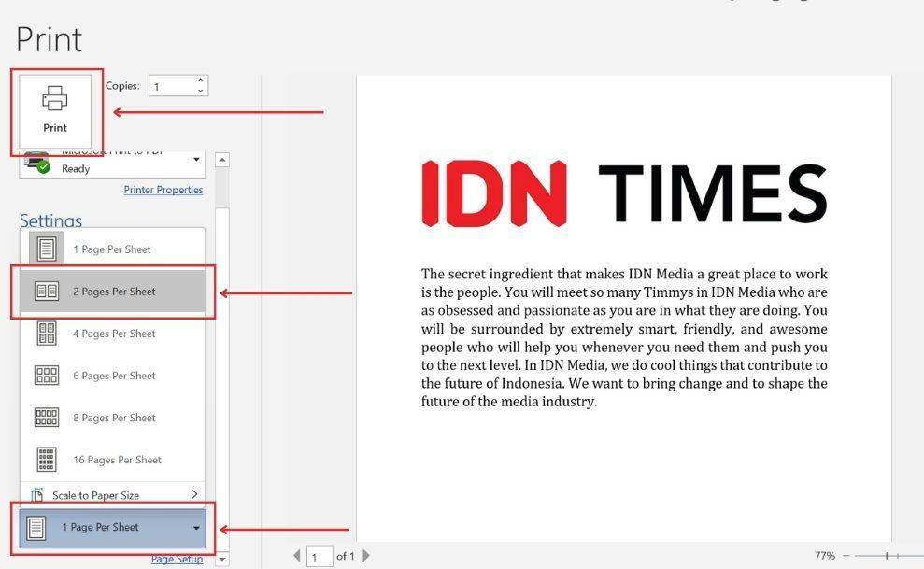Click the sixteen-pages layout icon
The width and height of the screenshot is (924, 569).
pos(47,460)
